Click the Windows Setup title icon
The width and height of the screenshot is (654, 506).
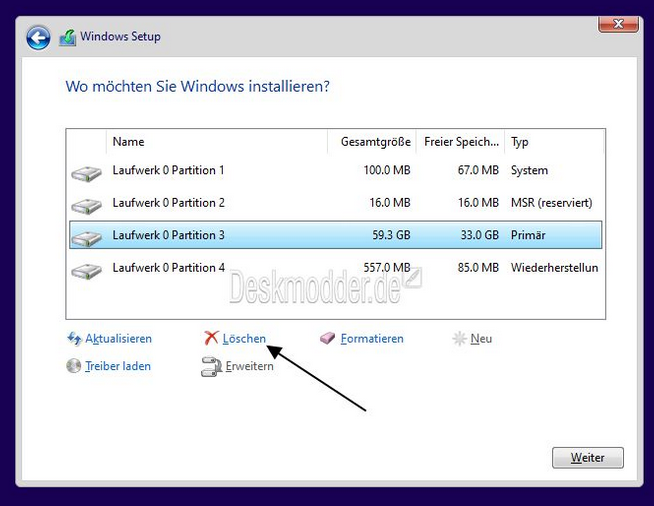[68, 38]
